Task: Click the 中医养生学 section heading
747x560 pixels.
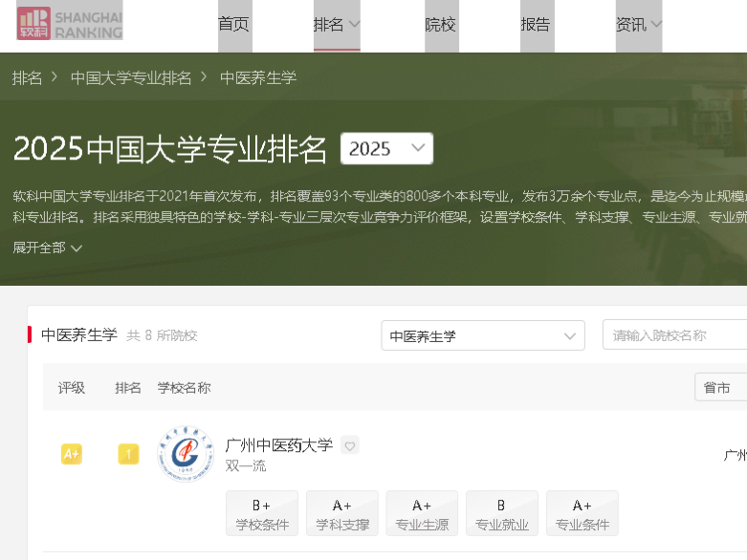Action: click(x=79, y=335)
